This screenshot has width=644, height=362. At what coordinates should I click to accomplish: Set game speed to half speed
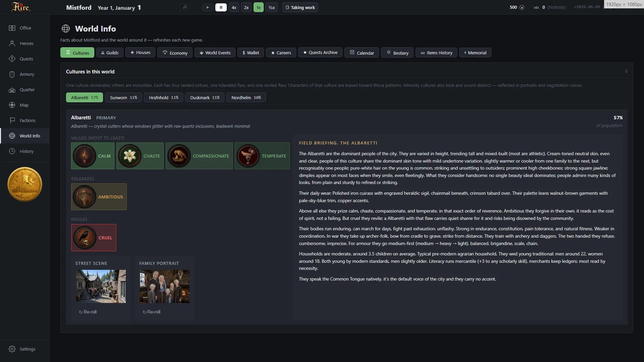[272, 7]
